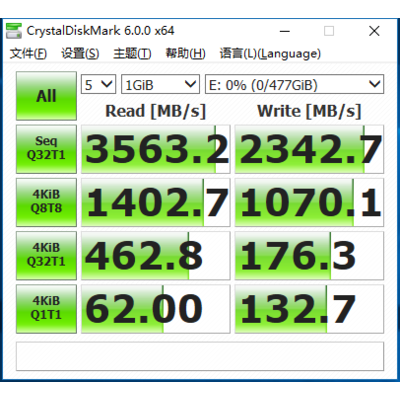Open the 文件(F) menu
This screenshot has height=400, width=400.
[28, 53]
